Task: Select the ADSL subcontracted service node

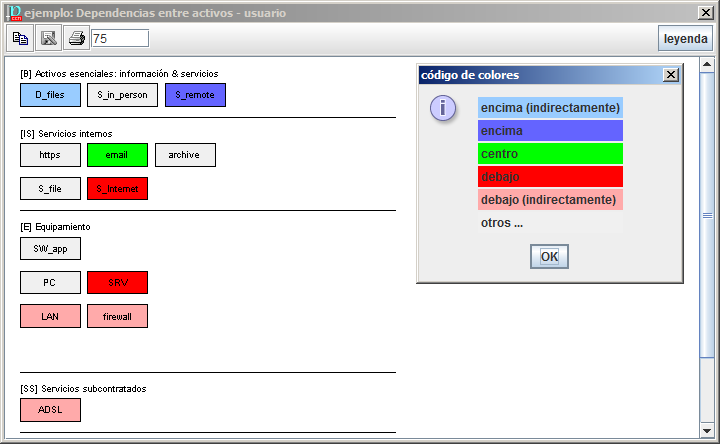Action: [x=50, y=410]
